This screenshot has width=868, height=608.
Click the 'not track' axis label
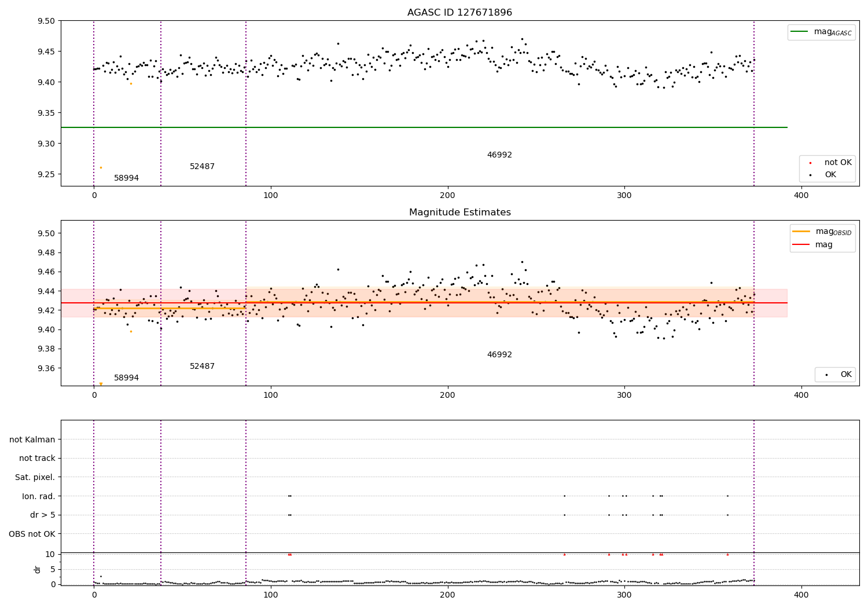[37, 458]
